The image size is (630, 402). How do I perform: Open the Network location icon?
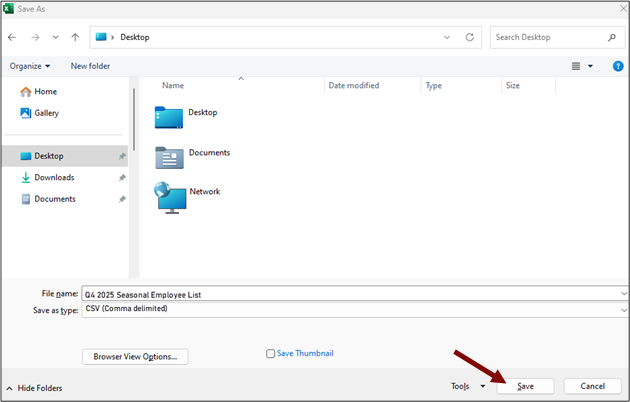click(170, 196)
